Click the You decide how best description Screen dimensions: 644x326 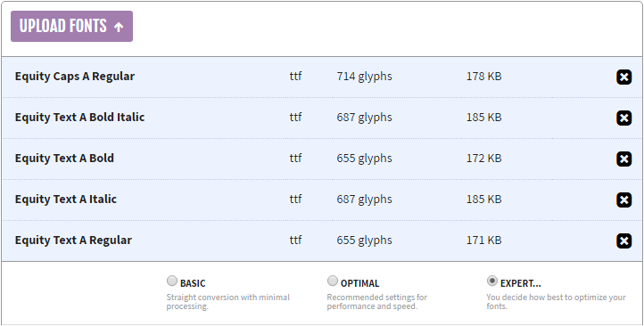click(x=556, y=302)
